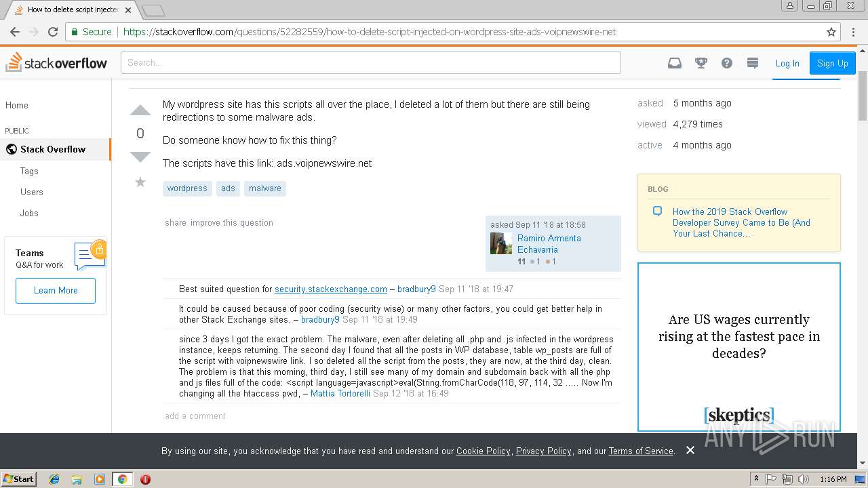The image size is (868, 488).
Task: Open the Windows Start menu
Action: (x=19, y=479)
